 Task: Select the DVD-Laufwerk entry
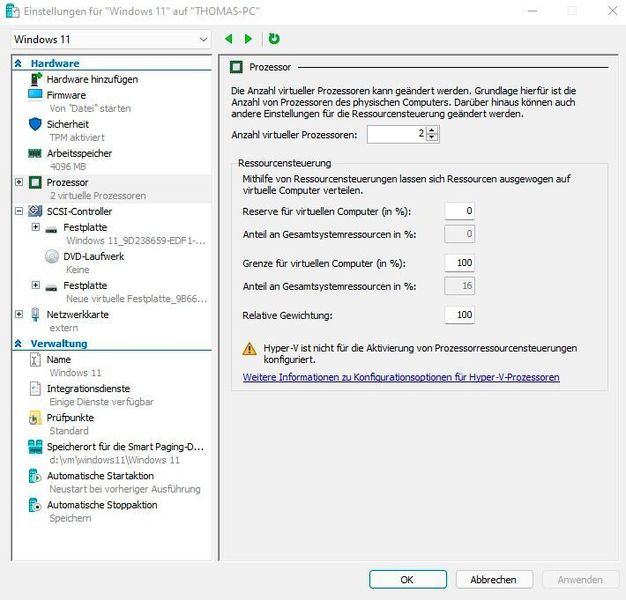(x=94, y=256)
